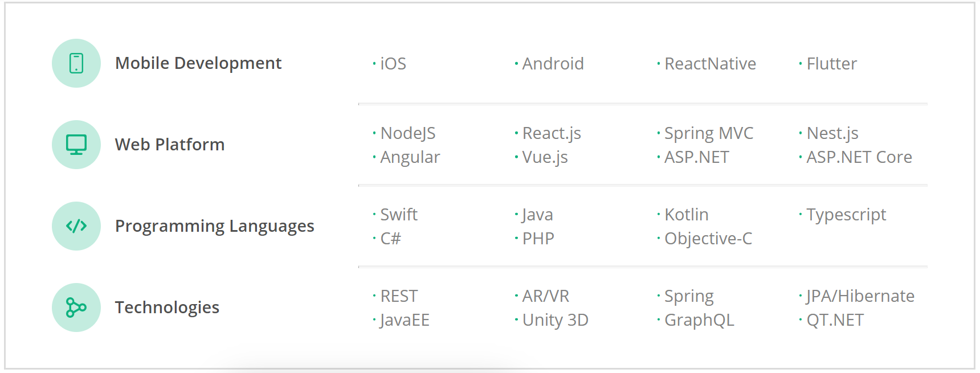Click the Web Platform monitor icon
Viewport: 980px width, 373px height.
[76, 145]
